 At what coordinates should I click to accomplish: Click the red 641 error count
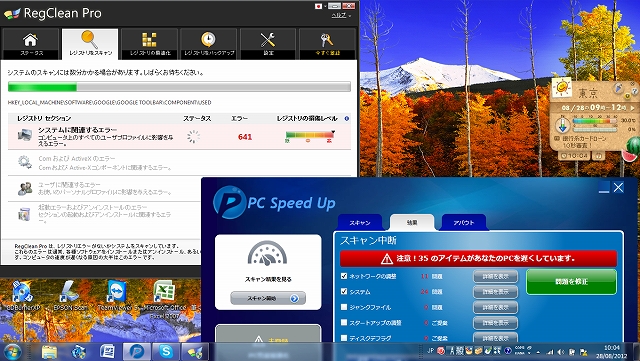(245, 137)
